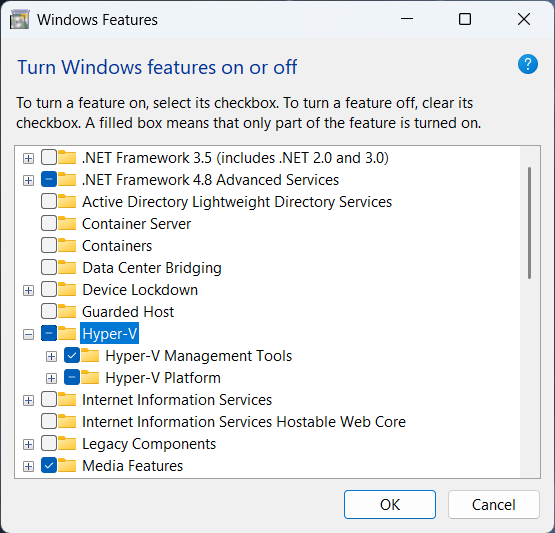This screenshot has height=533, width=555.
Task: Confirm changes with the OK button
Action: tap(390, 504)
